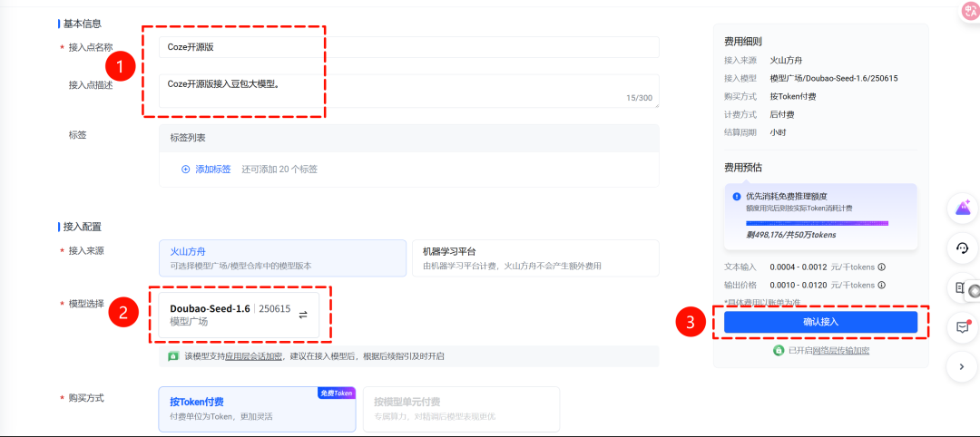Expand the side floating toolbar chevron

pyautogui.click(x=963, y=367)
